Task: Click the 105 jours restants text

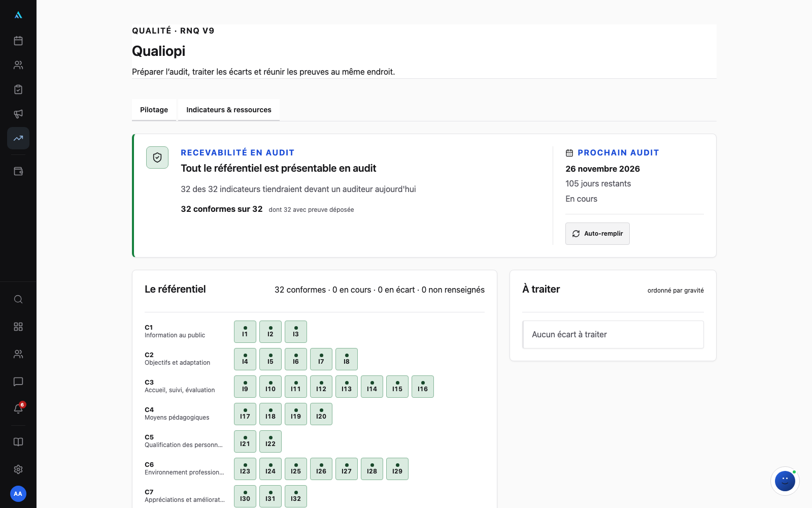Action: pos(598,183)
